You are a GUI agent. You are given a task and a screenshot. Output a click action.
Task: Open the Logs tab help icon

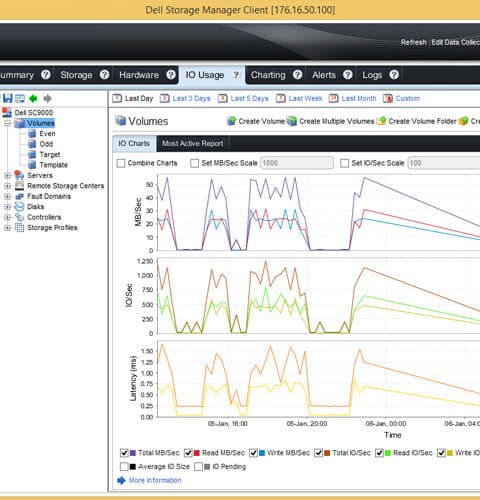click(x=394, y=75)
